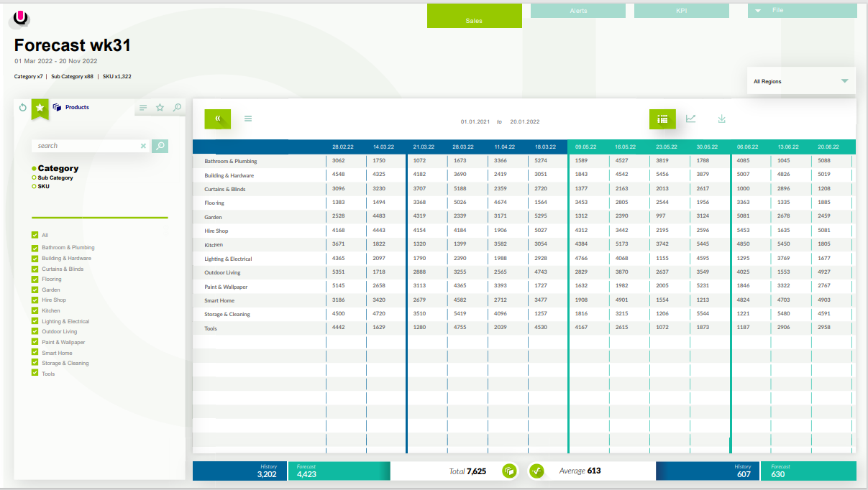868x490 pixels.
Task: Open the Sales tab
Action: (x=475, y=17)
